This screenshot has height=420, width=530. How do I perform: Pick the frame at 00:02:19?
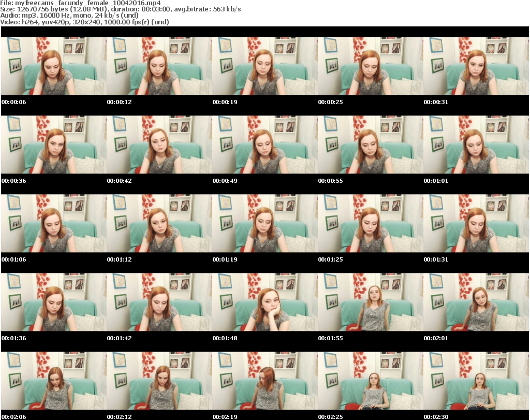tap(264, 381)
